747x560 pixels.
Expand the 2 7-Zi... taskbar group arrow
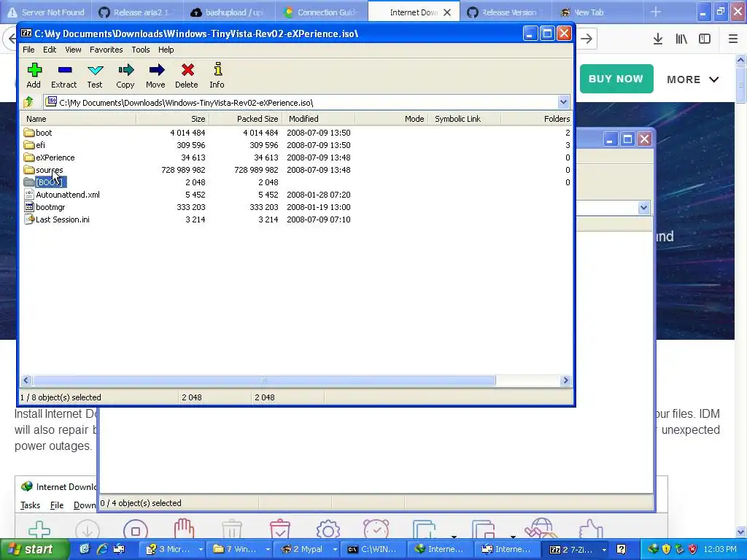[x=604, y=549]
